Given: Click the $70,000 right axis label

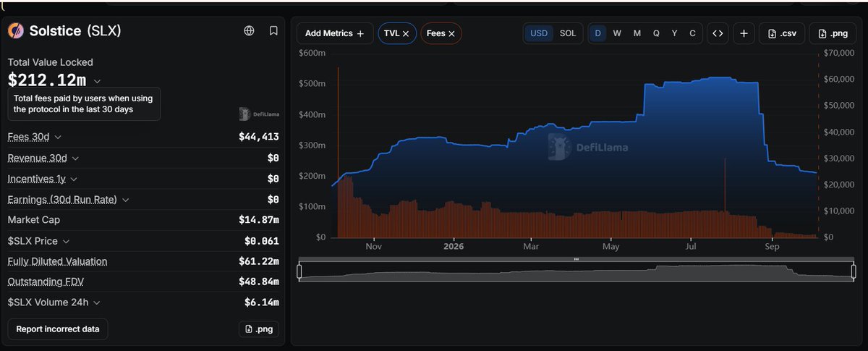Looking at the screenshot, I should [x=838, y=53].
